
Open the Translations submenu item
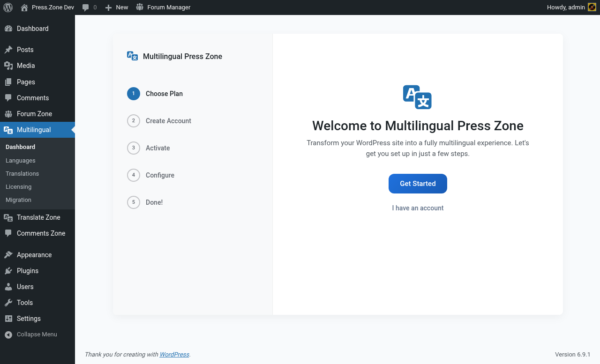click(x=37, y=174)
